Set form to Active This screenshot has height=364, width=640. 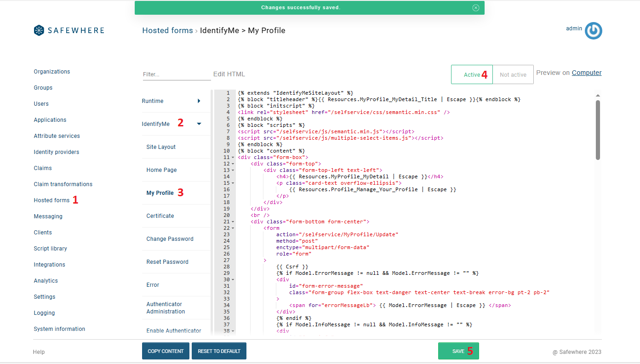[472, 74]
